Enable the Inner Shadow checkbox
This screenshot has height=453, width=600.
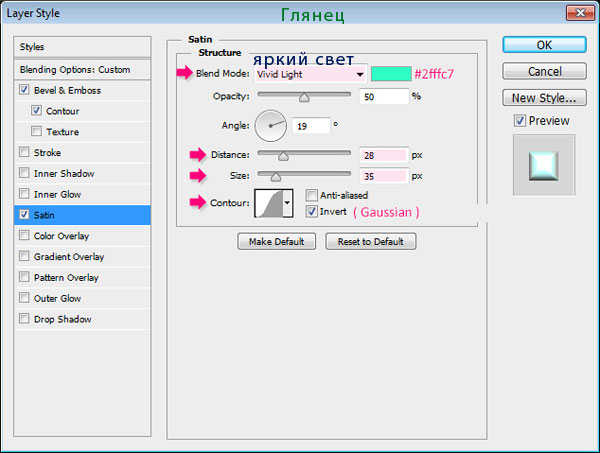click(x=24, y=173)
